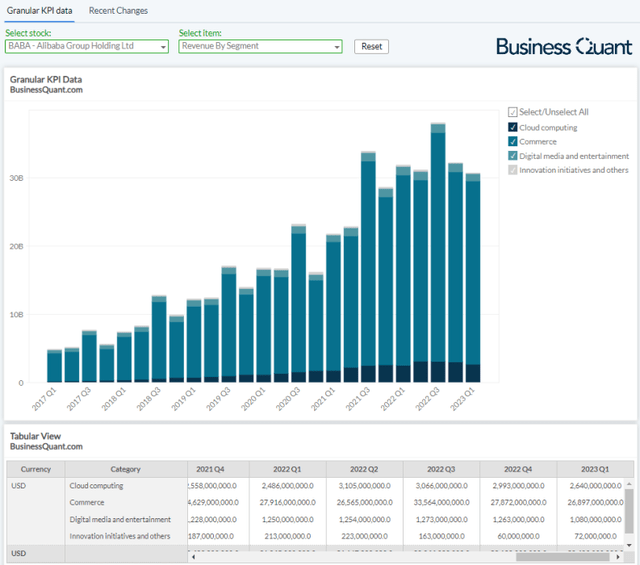
Task: Click the table's scroll right arrow
Action: coord(618,557)
